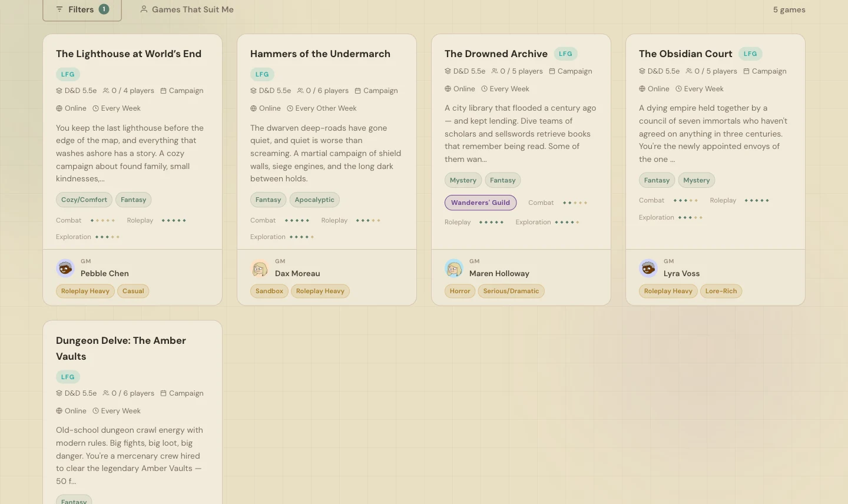Click LFG badge on Dungeon Delve card
This screenshot has height=504, width=848.
[x=68, y=377]
